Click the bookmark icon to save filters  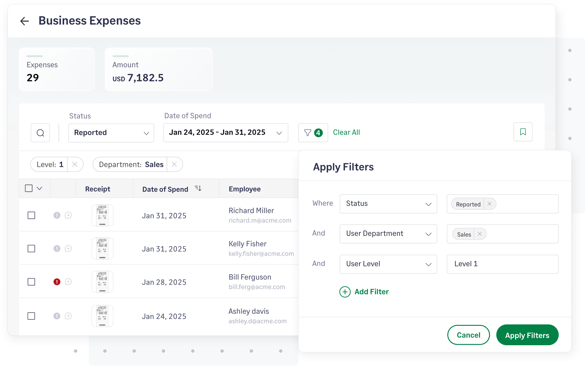tap(523, 132)
